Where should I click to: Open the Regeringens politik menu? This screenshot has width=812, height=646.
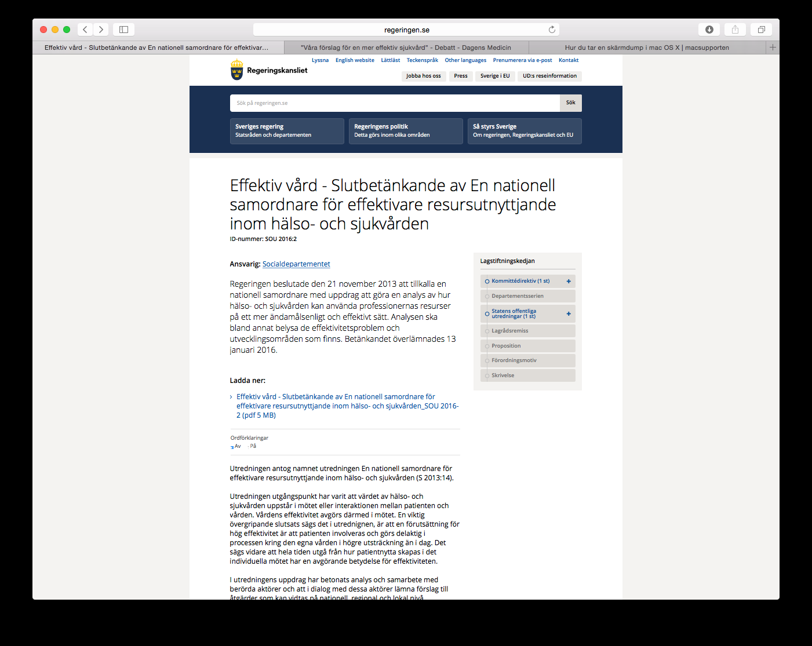tap(406, 131)
